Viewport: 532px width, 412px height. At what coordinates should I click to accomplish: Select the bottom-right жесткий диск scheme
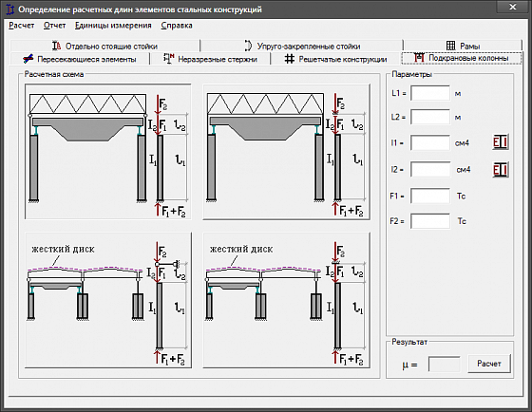coord(286,300)
